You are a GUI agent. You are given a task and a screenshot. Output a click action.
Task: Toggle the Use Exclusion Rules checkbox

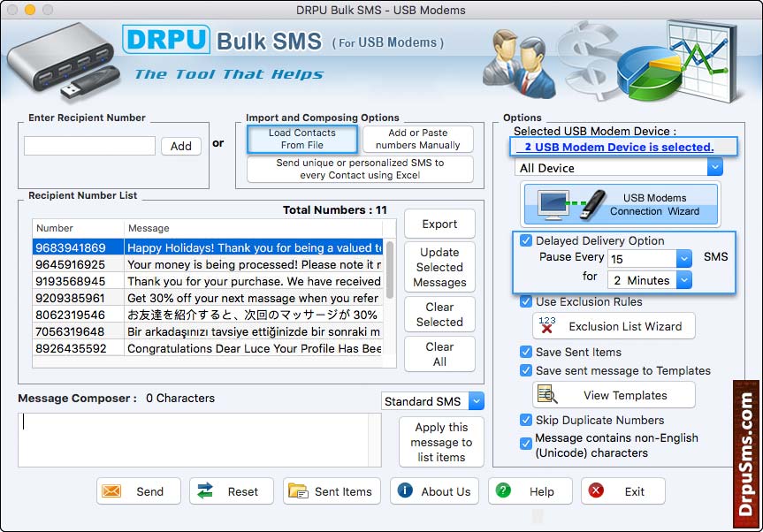[526, 301]
